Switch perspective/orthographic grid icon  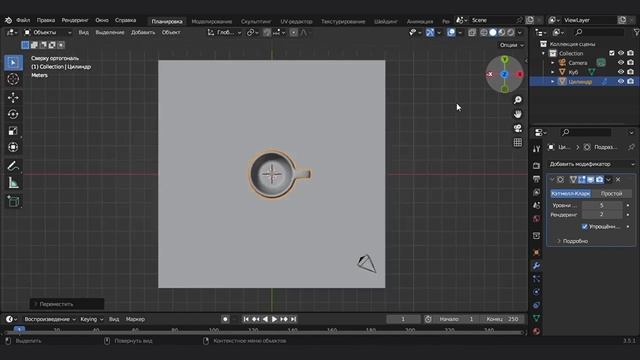[x=518, y=142]
